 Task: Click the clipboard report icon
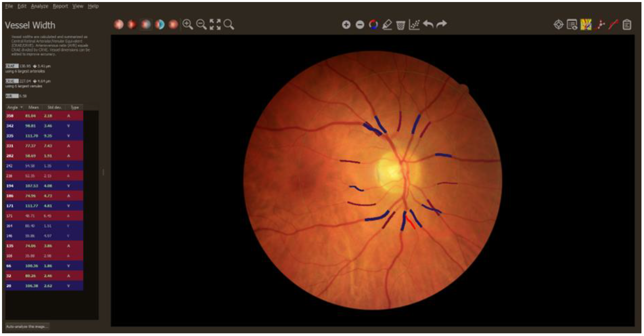coord(627,25)
